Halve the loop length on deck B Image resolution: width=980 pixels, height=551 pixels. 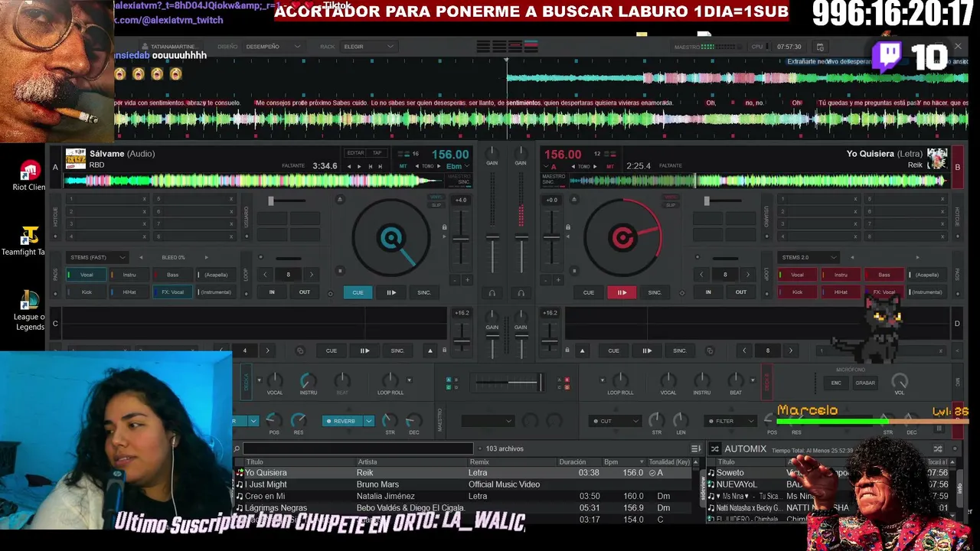(701, 274)
